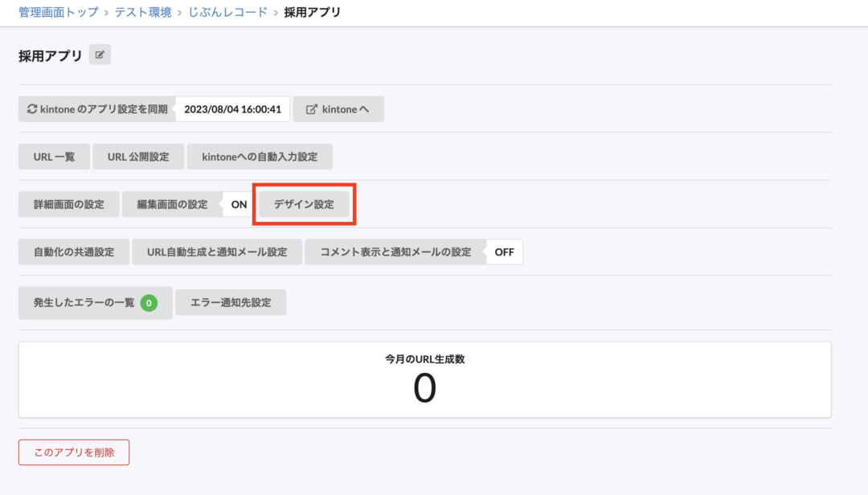Click the sync timestamp 2023/08/04 16:00:41
The image size is (868, 495).
[232, 108]
